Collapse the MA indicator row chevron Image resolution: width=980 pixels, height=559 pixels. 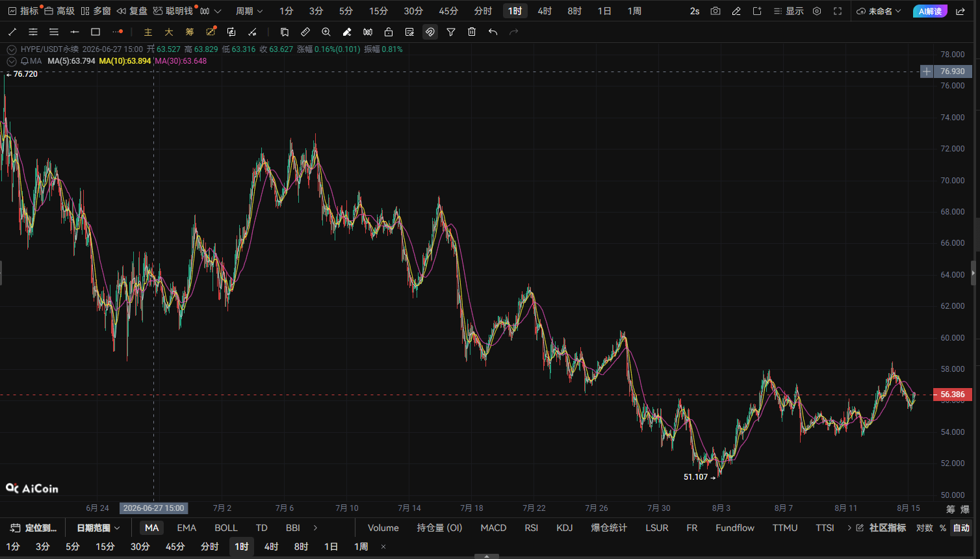click(11, 61)
